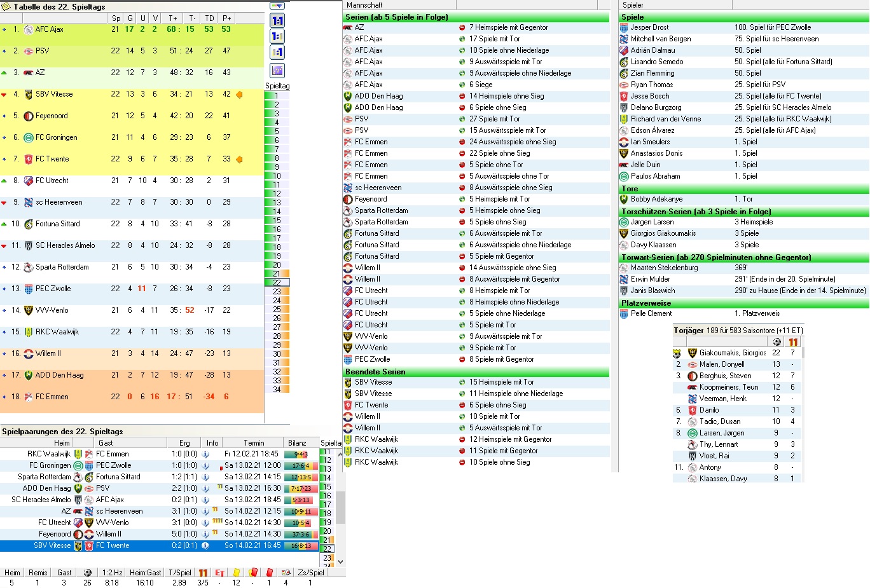Click the green 'Tore' section header
870x588 pixels.
[745, 189]
